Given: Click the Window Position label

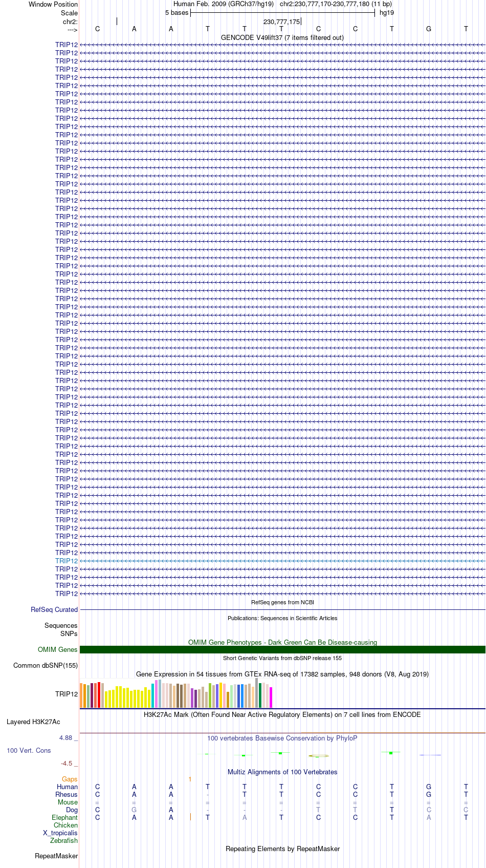Looking at the screenshot, I should click(x=53, y=5).
